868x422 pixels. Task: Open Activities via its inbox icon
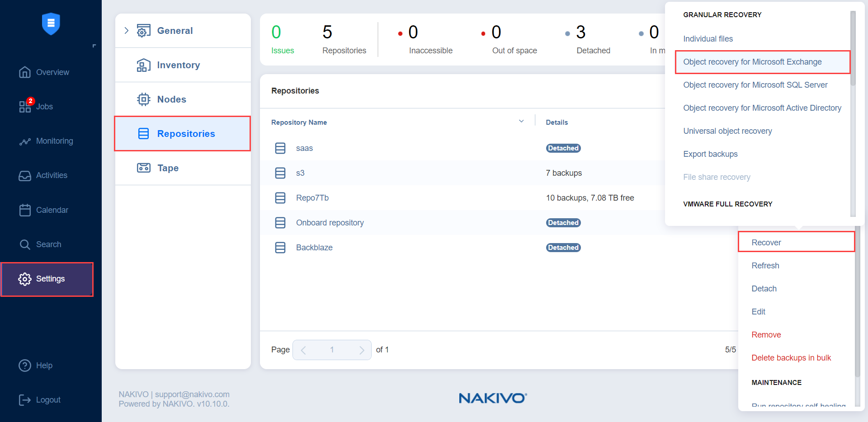coord(25,176)
